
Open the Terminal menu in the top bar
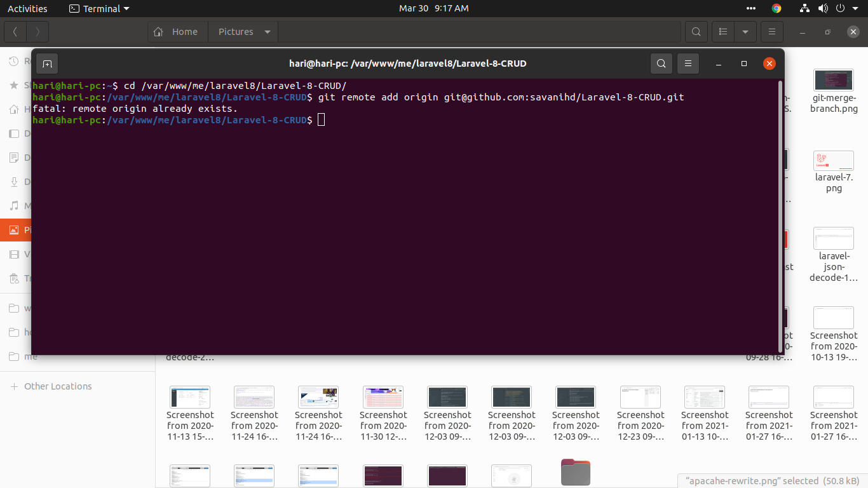point(98,8)
